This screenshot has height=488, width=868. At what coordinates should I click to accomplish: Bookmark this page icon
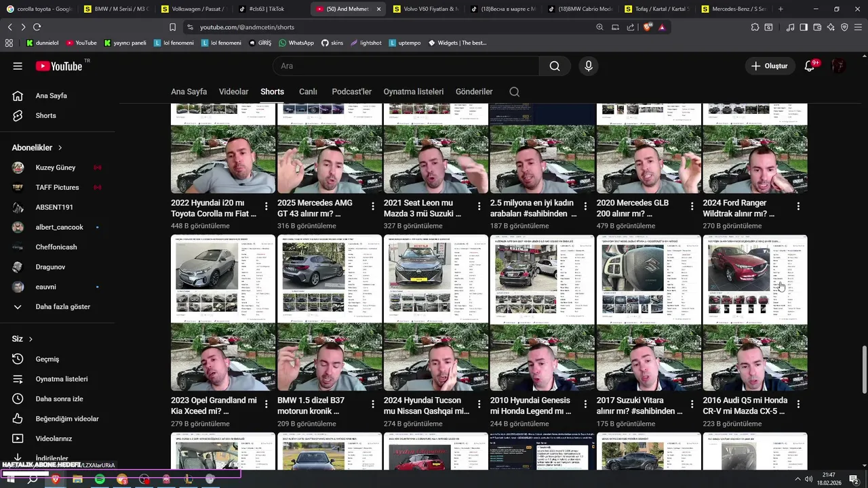click(172, 27)
